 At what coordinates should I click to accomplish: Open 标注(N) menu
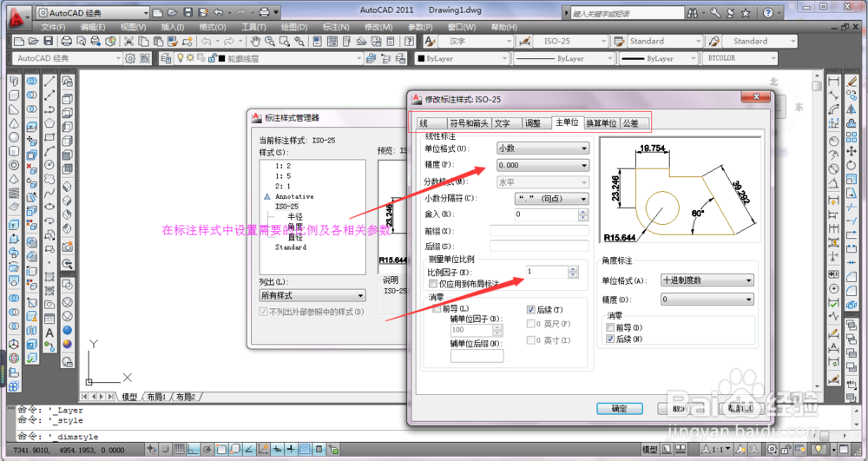335,27
